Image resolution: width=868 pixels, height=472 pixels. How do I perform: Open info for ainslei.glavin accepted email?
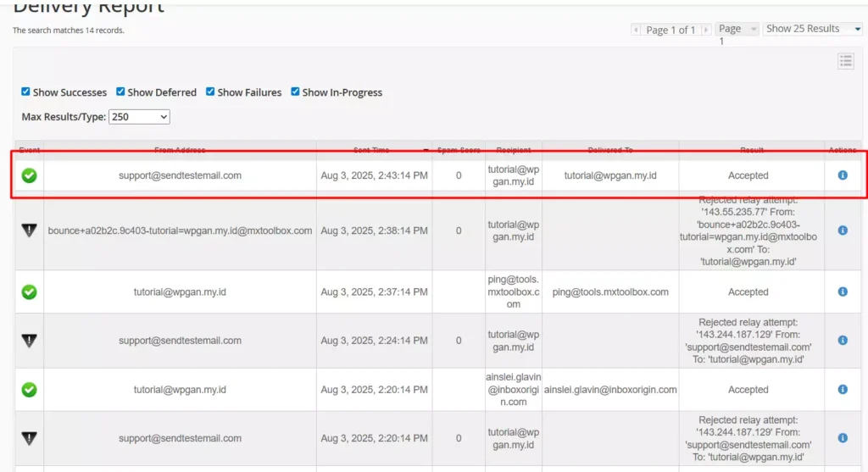pyautogui.click(x=843, y=390)
